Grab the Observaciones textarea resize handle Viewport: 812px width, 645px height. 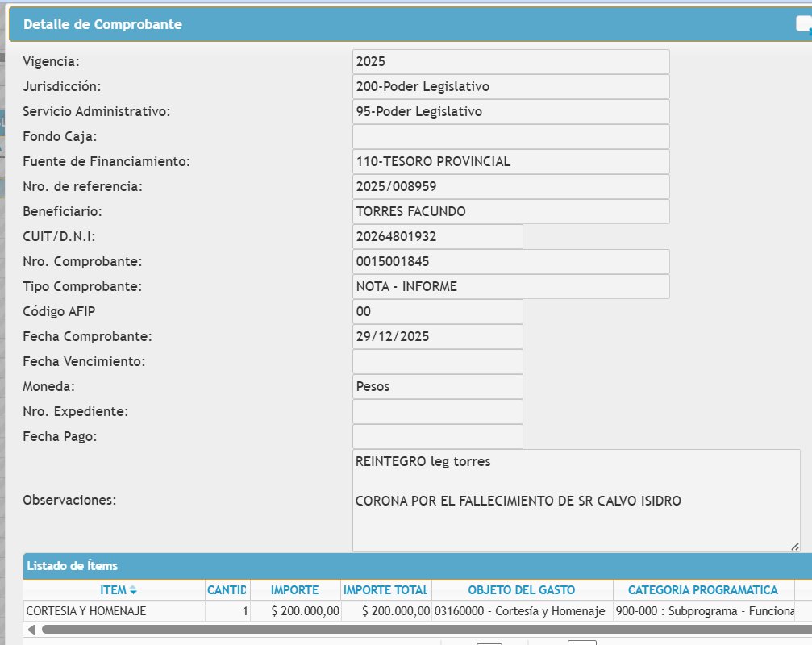(x=795, y=547)
